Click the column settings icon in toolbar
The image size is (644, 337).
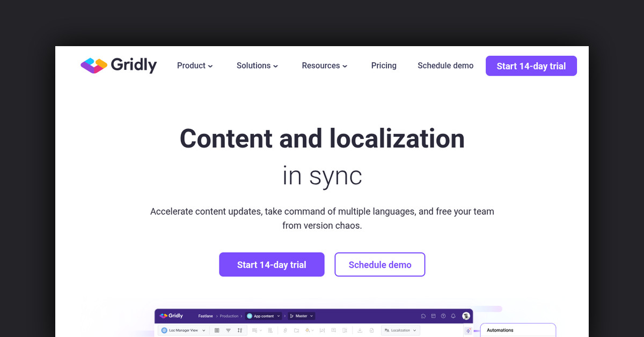pyautogui.click(x=217, y=331)
